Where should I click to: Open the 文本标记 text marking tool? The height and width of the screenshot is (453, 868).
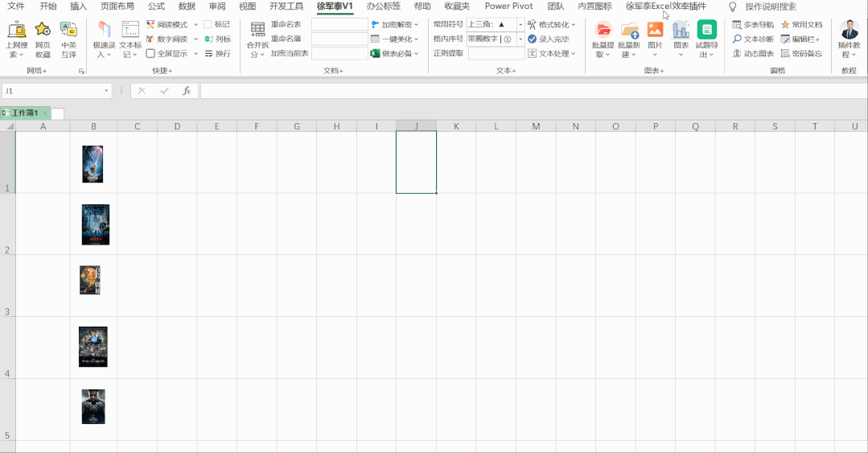coord(130,39)
